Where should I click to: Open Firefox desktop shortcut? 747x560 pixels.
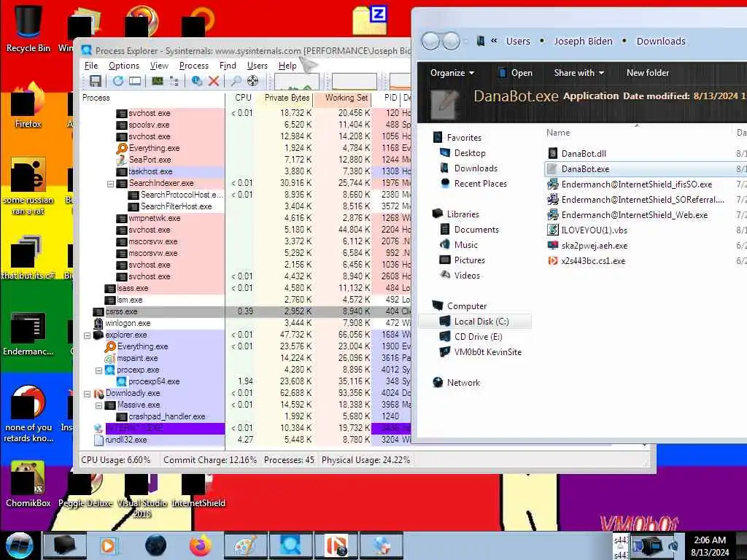pyautogui.click(x=28, y=106)
